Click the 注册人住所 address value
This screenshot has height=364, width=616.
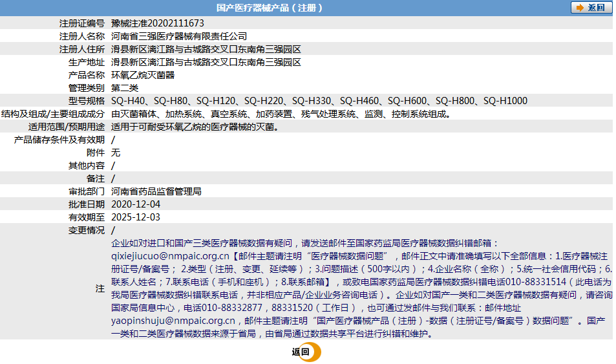pyautogui.click(x=206, y=49)
